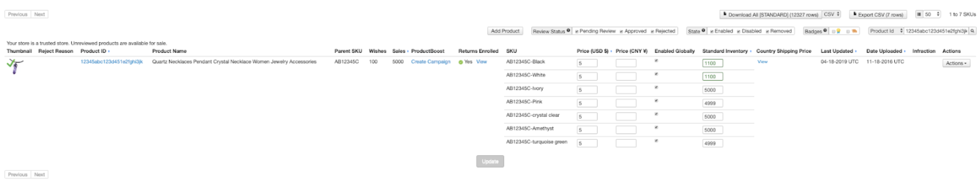Open the rows-per-page dropdown showing 50

click(x=929, y=14)
